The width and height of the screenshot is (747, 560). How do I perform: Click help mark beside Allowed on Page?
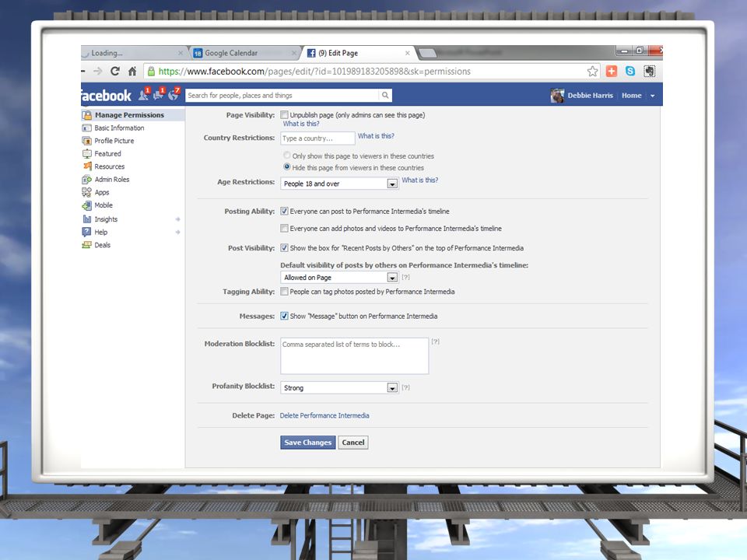(x=405, y=277)
